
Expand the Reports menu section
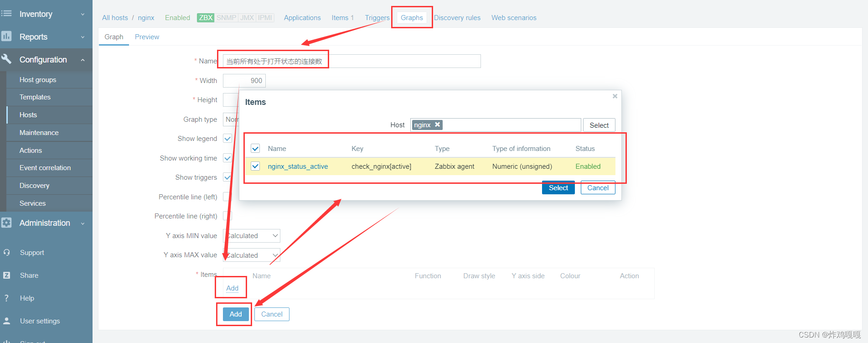point(83,37)
